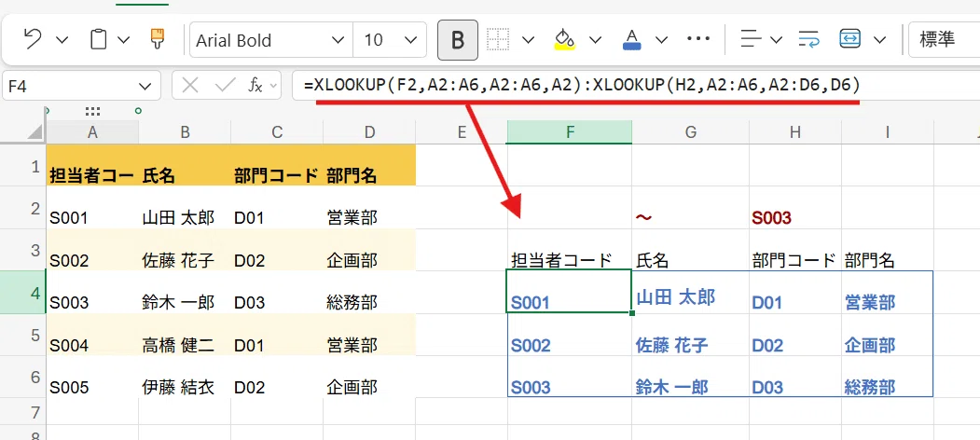This screenshot has height=440, width=980.
Task: Click the Undo icon
Action: [x=33, y=40]
